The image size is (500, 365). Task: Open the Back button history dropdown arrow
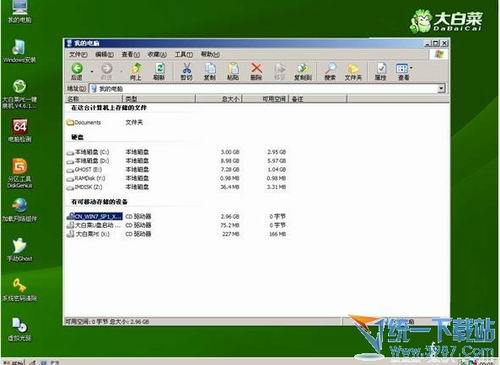point(92,71)
